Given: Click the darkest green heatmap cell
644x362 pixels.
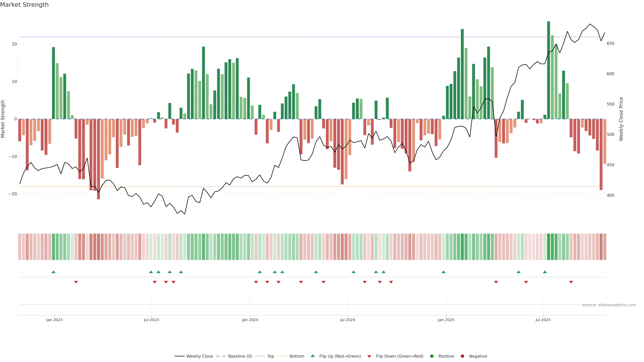Looking at the screenshot, I should (x=549, y=247).
